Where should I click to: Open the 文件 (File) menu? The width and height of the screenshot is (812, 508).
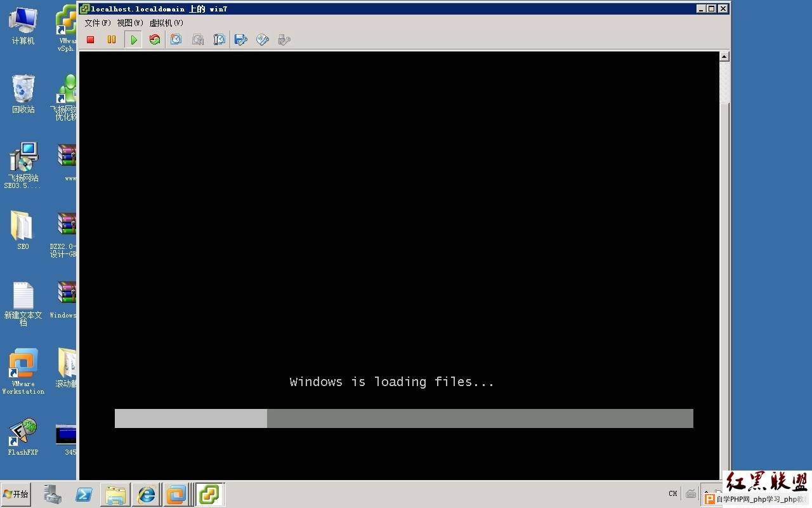[97, 23]
